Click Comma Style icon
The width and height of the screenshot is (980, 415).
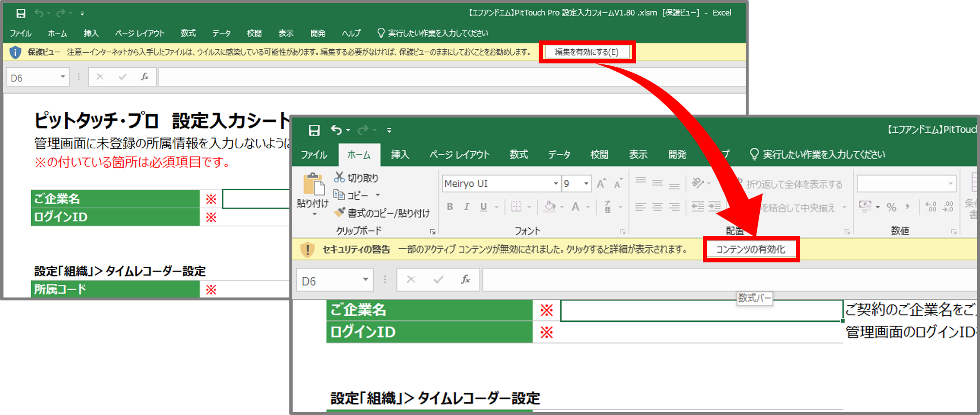click(x=907, y=207)
